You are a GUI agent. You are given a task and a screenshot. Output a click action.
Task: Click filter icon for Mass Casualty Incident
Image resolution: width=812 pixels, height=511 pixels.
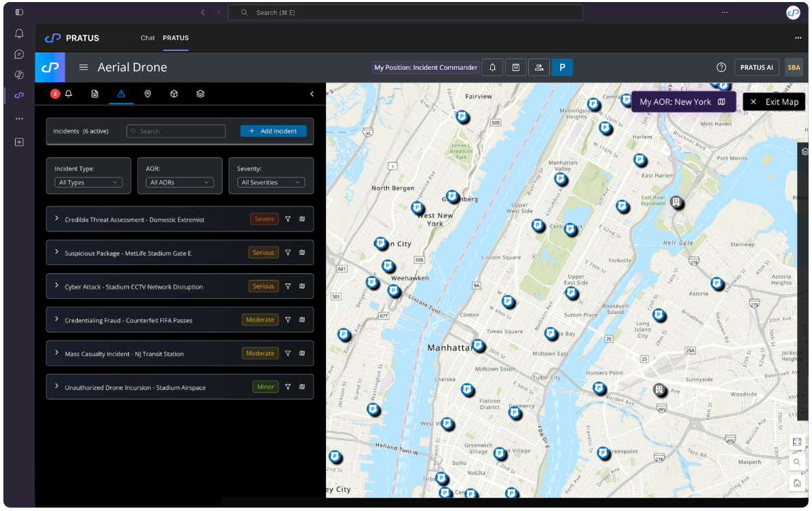pyautogui.click(x=288, y=353)
